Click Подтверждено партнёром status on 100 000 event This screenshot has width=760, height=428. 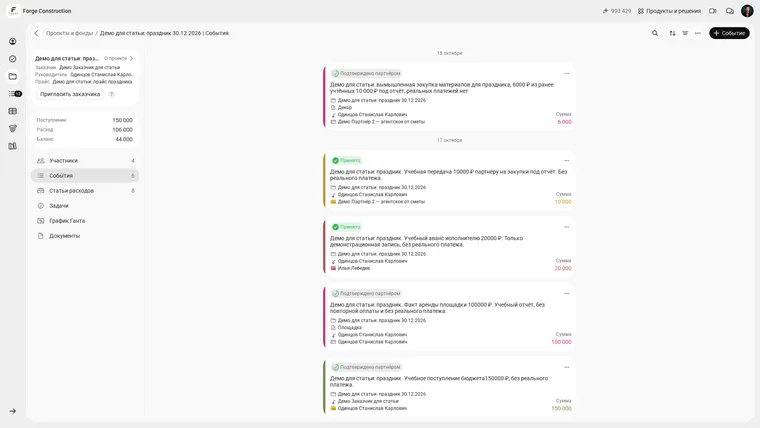(x=366, y=294)
